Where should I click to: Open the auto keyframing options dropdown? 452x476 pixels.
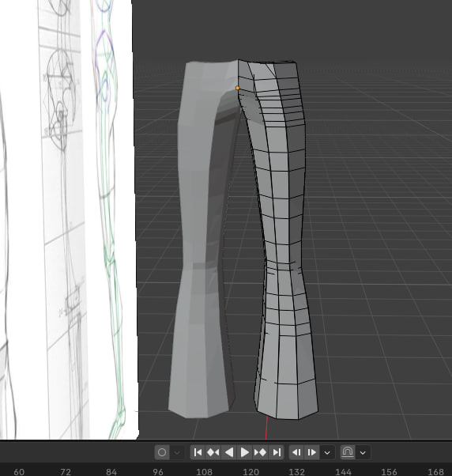pyautogui.click(x=177, y=452)
